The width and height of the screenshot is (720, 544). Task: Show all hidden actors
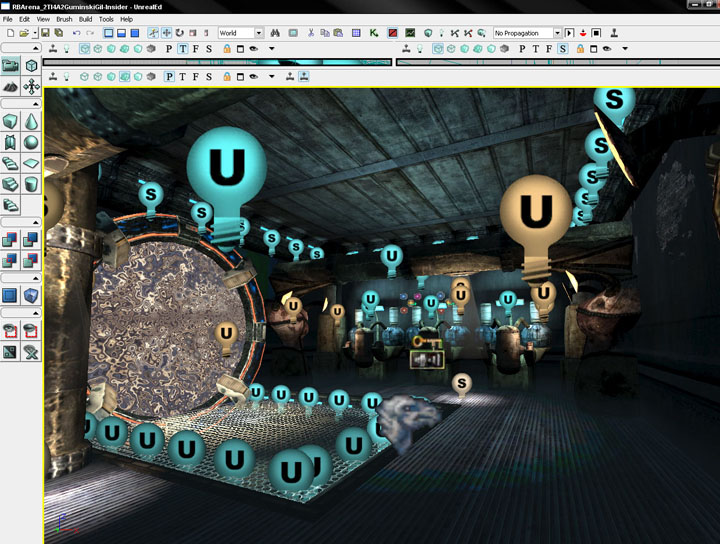coord(31,352)
